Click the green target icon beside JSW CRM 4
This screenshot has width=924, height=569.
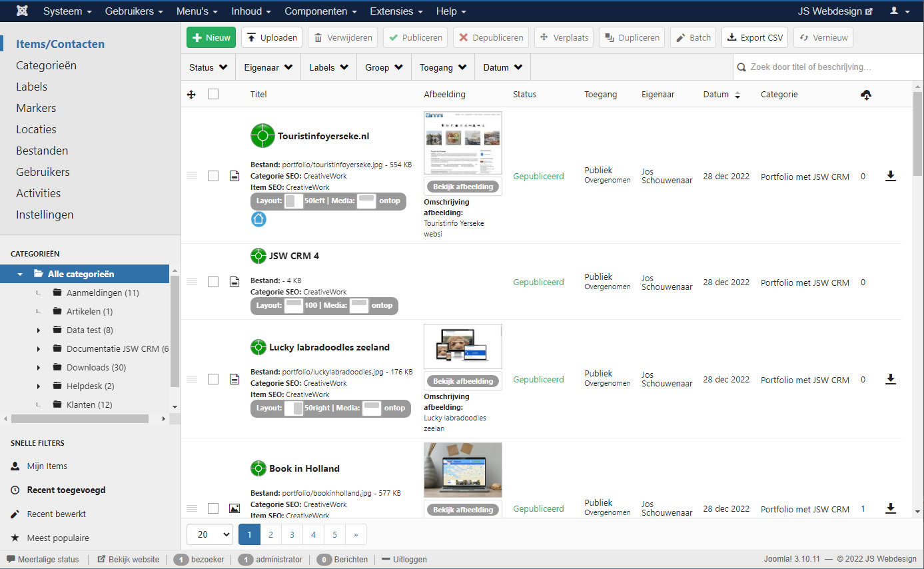[258, 256]
